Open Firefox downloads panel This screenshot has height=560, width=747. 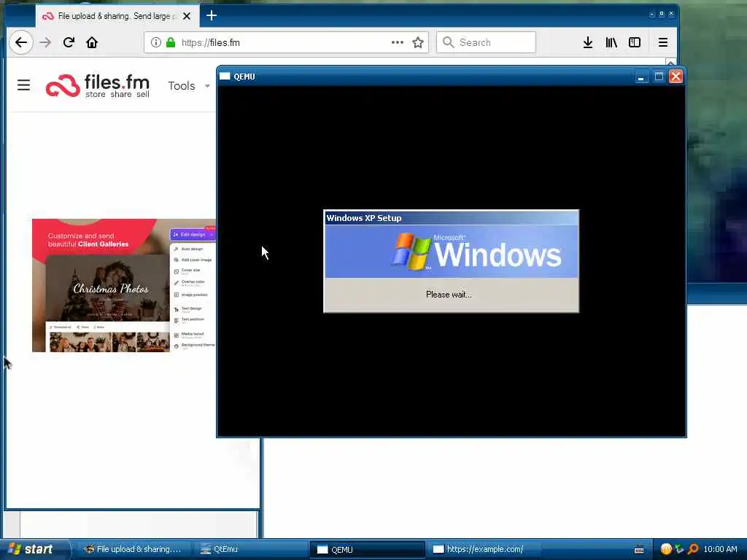coord(588,42)
